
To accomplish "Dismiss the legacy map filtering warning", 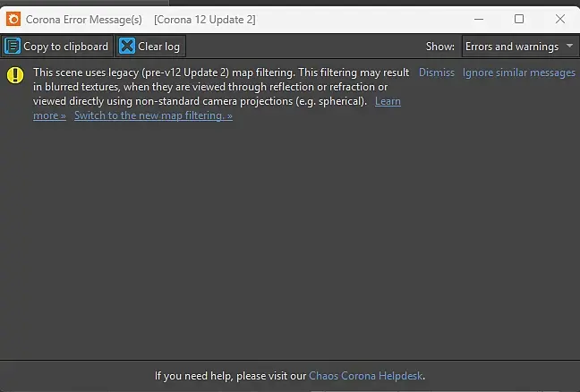I will click(x=437, y=72).
